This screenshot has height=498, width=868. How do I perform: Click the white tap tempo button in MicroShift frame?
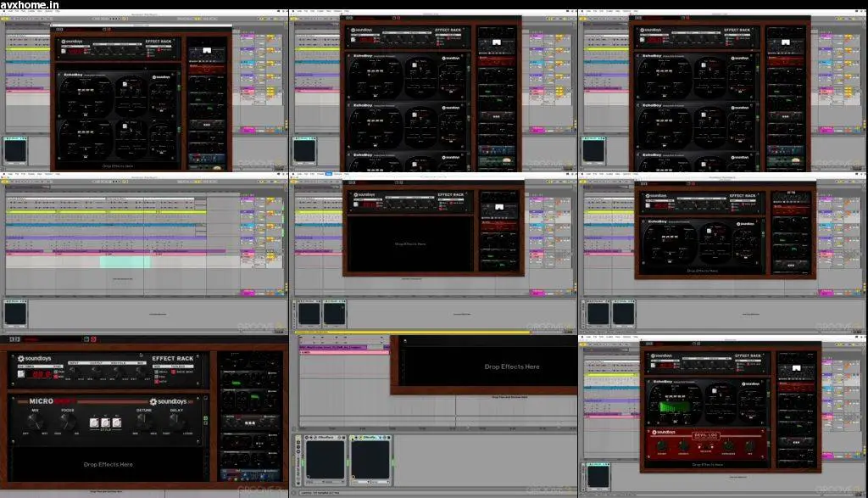coord(21,374)
